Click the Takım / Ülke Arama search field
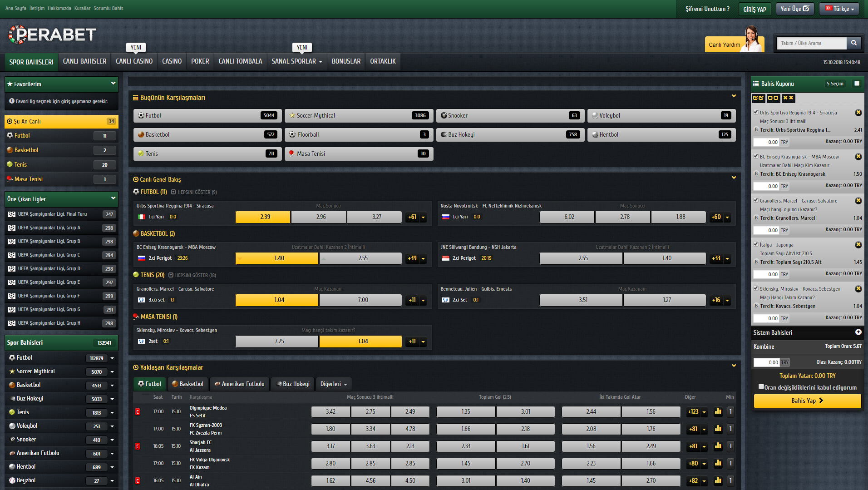Viewport: 868px width, 490px height. tap(811, 43)
